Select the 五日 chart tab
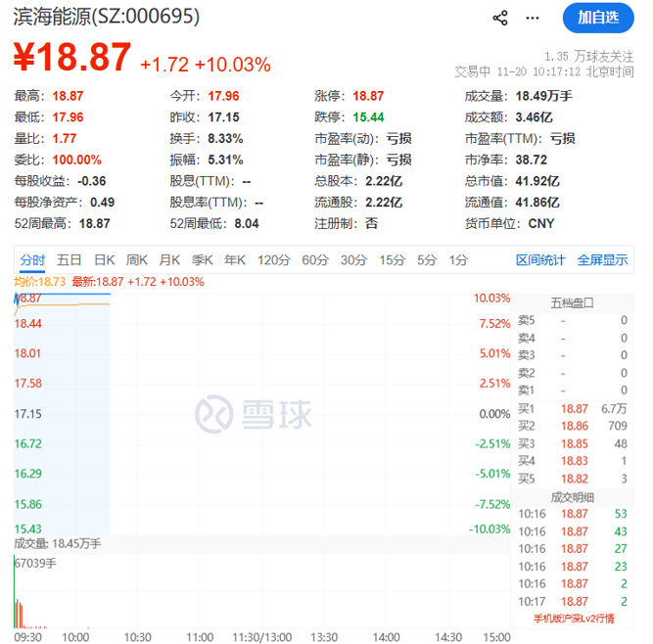The image size is (653, 644). pyautogui.click(x=69, y=259)
